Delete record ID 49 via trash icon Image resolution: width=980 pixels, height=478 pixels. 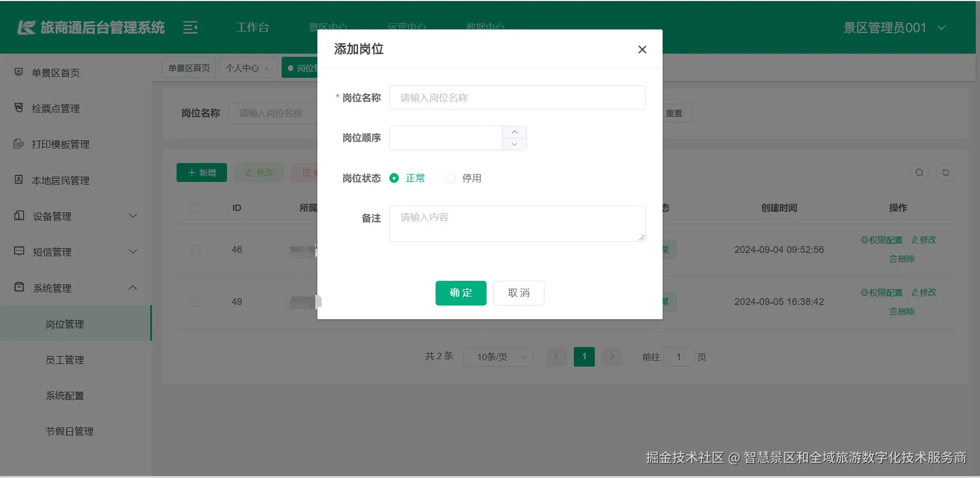pos(901,311)
